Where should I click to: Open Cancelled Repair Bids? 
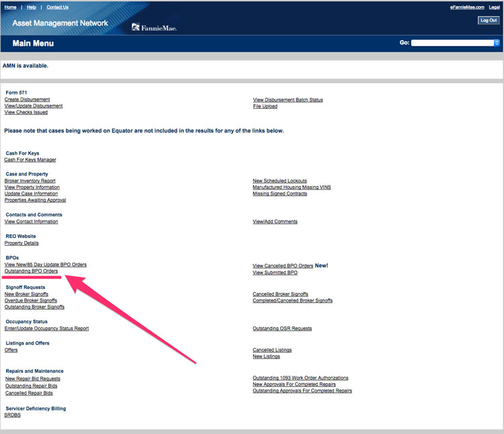pos(29,393)
